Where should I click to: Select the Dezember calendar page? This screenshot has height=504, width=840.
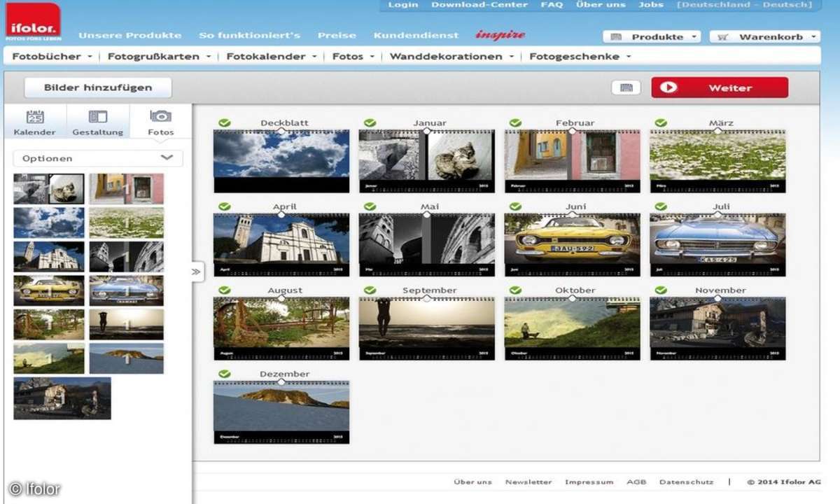281,412
